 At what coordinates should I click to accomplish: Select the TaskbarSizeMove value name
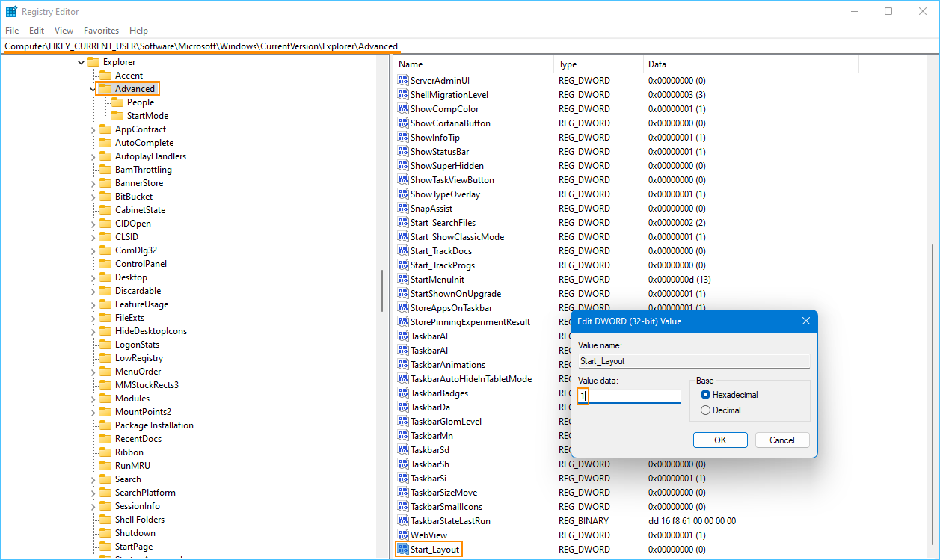tap(443, 493)
